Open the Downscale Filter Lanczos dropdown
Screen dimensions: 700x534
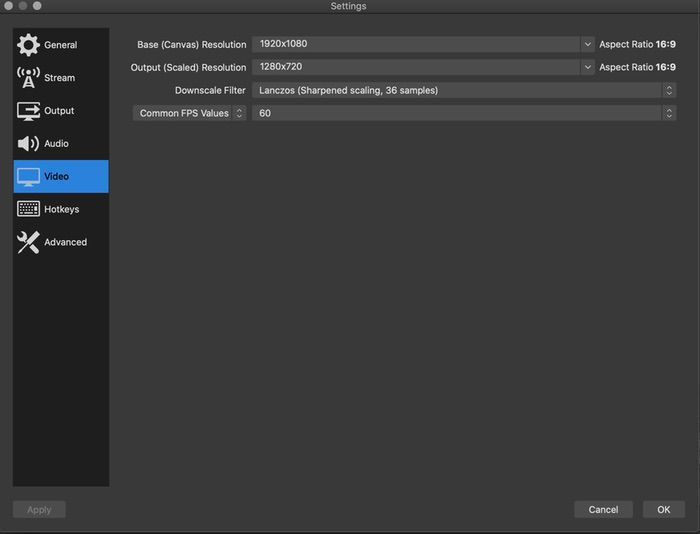[x=464, y=90]
